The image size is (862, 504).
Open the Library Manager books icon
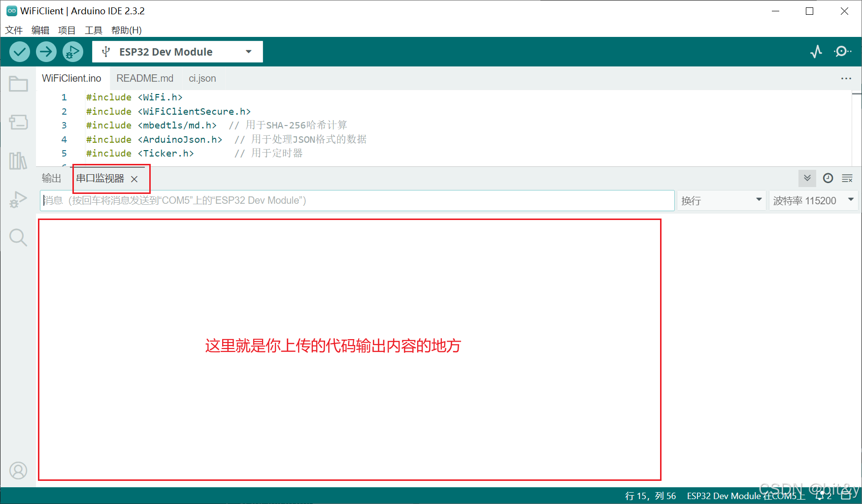(x=18, y=160)
